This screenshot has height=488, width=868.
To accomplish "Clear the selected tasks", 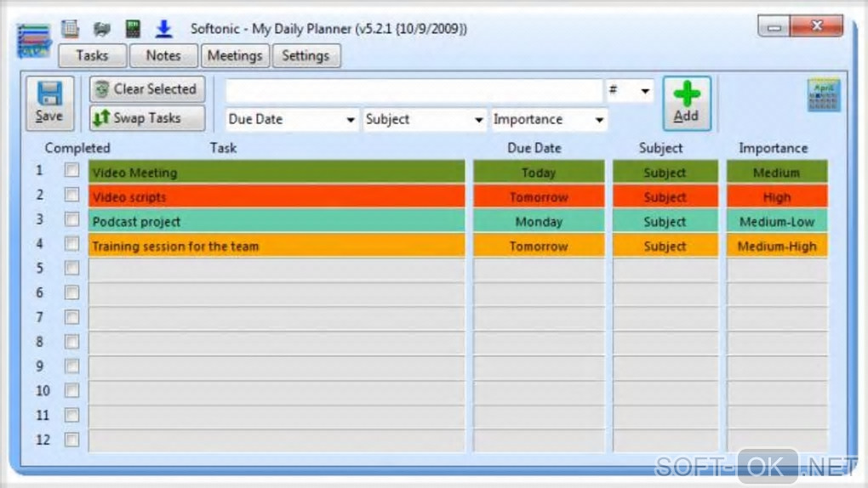I will tap(147, 89).
